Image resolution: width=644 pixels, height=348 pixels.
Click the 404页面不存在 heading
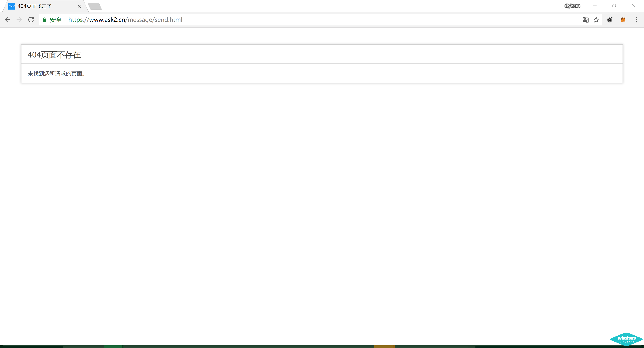[54, 55]
